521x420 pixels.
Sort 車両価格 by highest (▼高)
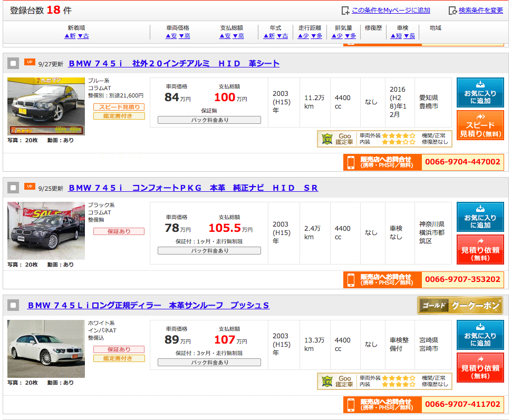(x=185, y=36)
